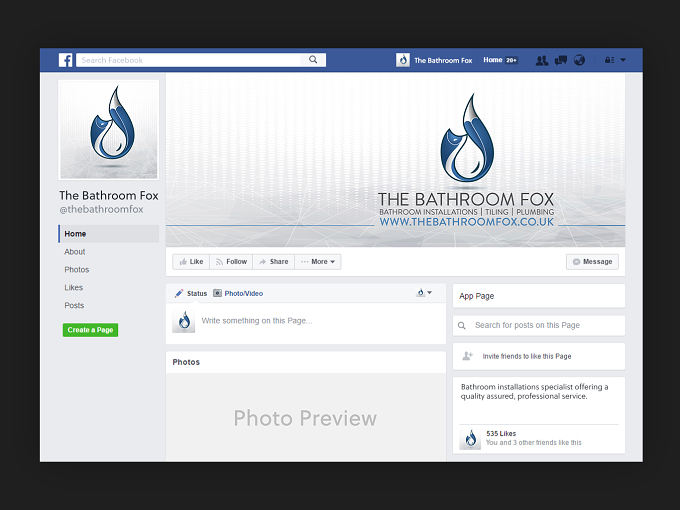Open the messages chat icon
The height and width of the screenshot is (510, 680).
click(561, 60)
